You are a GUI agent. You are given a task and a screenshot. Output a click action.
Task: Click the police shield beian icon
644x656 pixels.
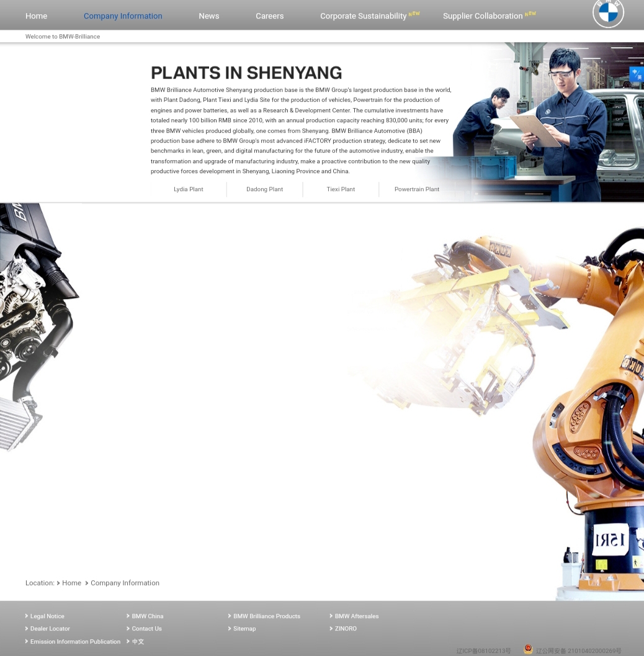click(x=528, y=649)
